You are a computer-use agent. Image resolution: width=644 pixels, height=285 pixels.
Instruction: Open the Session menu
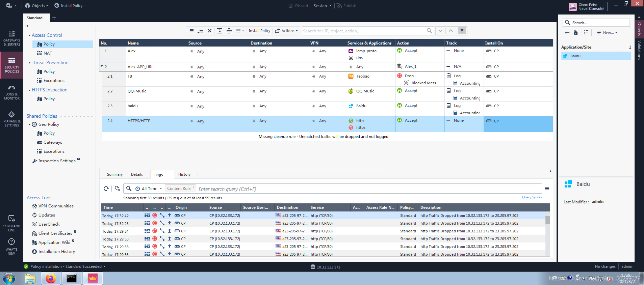pyautogui.click(x=323, y=6)
